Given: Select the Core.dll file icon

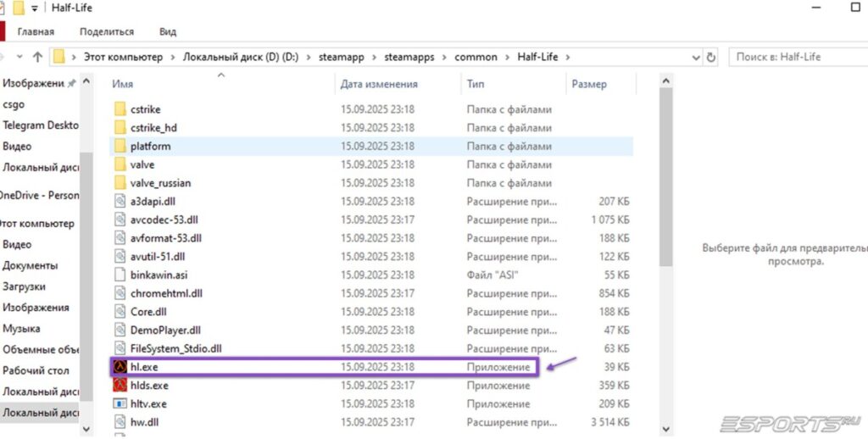Looking at the screenshot, I should 120,311.
